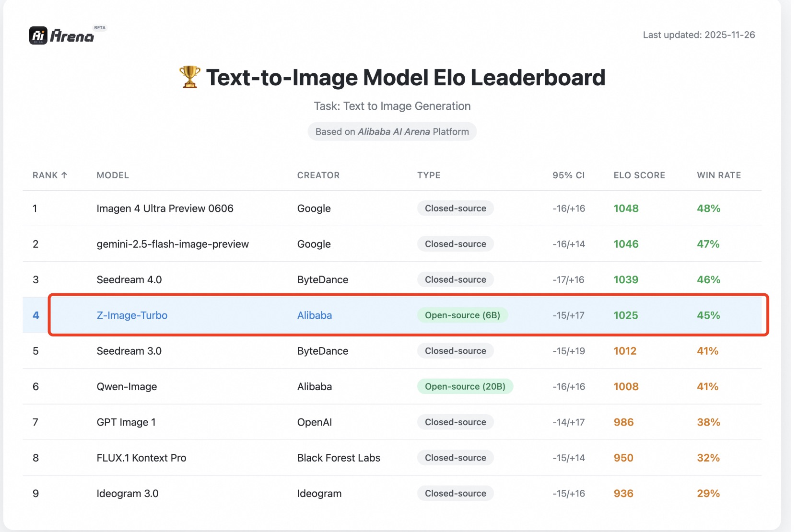797x532 pixels.
Task: Click the Qwen-Image model name
Action: click(x=127, y=387)
